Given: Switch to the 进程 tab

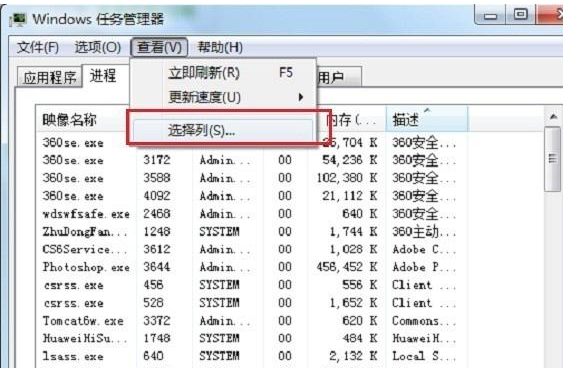Looking at the screenshot, I should pos(104,75).
